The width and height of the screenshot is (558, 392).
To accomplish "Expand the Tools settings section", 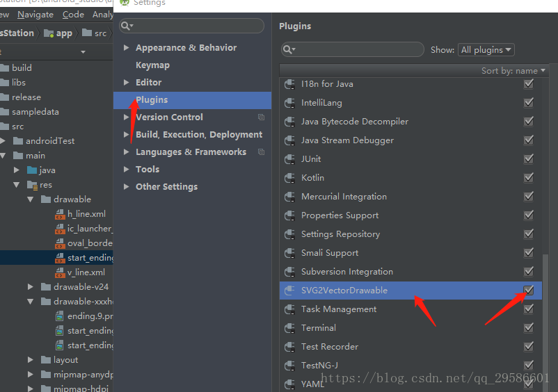I will tap(126, 169).
